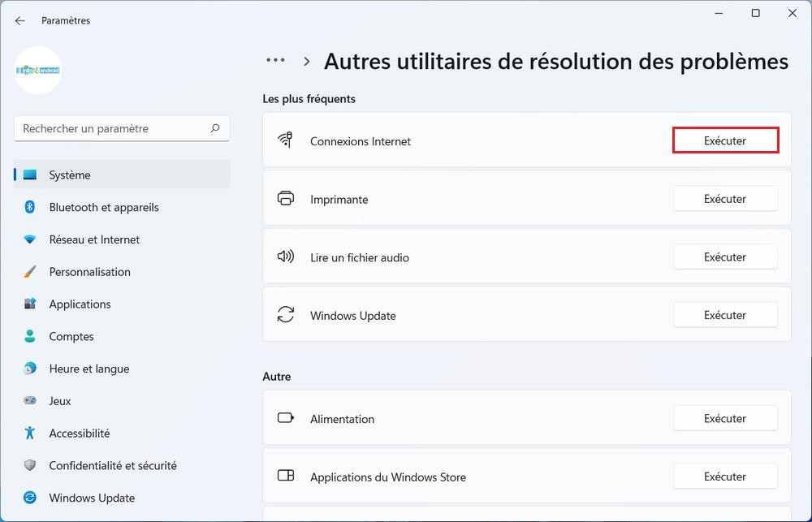Click the Heure et langue globe icon
Image resolution: width=812 pixels, height=522 pixels.
tap(30, 369)
